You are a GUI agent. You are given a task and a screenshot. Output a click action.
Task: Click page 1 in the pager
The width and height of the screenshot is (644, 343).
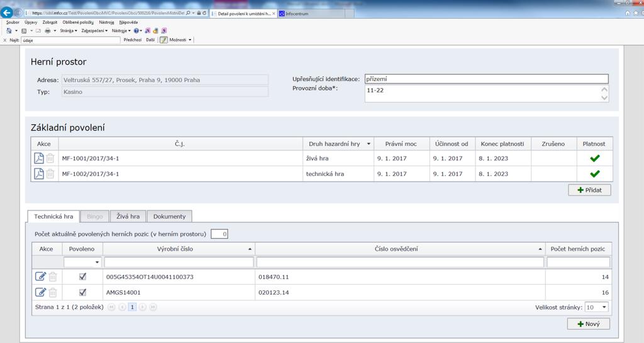(132, 307)
